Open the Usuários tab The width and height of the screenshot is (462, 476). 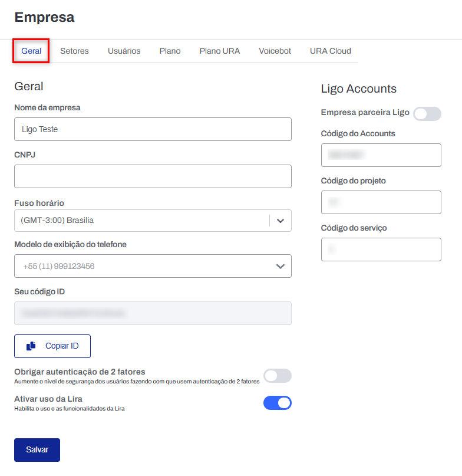pyautogui.click(x=124, y=51)
